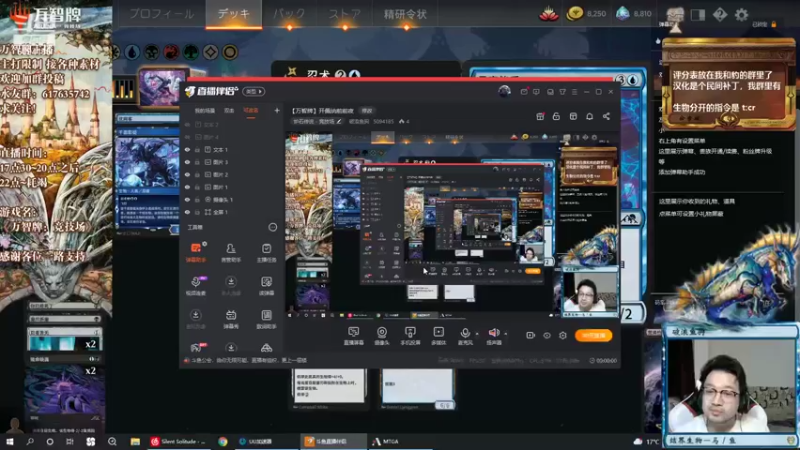The width and height of the screenshot is (800, 450).
Task: Select the active orange scene tab
Action: (x=251, y=111)
